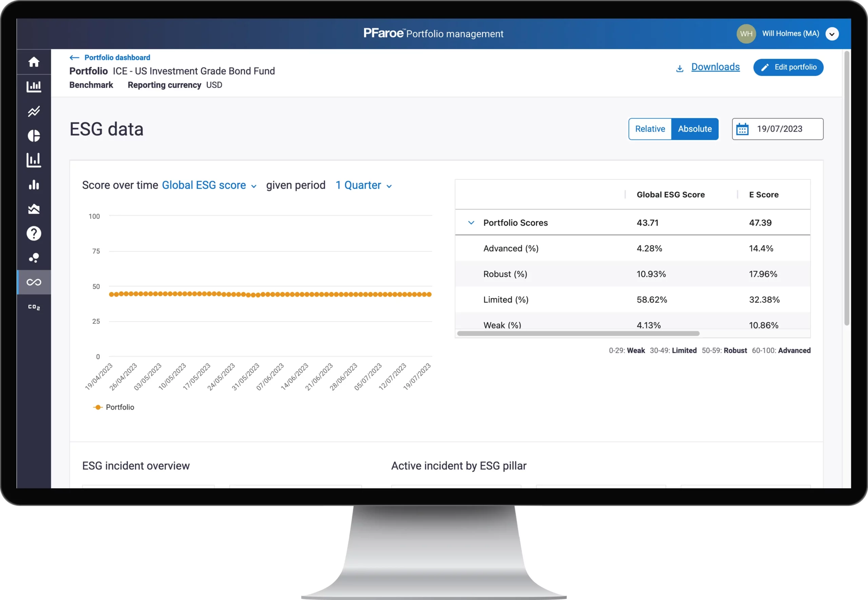Click the bubble chart sidebar icon
868x600 pixels.
pyautogui.click(x=34, y=258)
